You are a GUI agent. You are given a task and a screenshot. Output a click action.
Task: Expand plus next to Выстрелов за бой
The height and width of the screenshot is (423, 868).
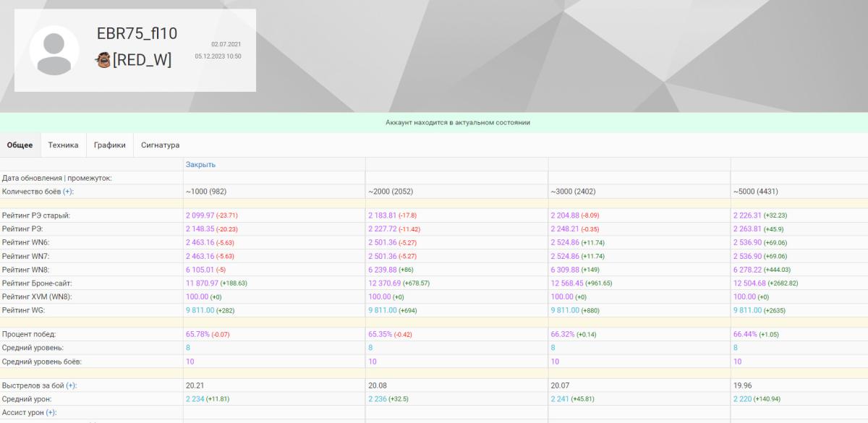click(x=71, y=385)
